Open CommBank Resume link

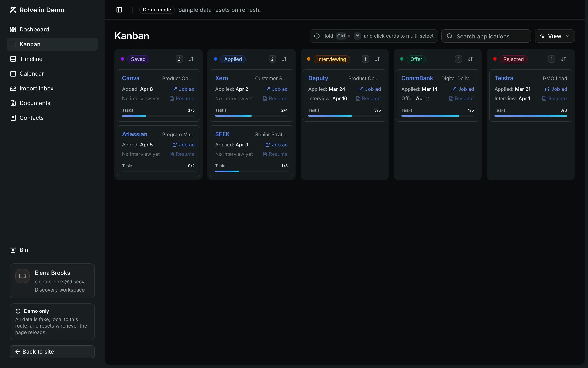coord(461,99)
